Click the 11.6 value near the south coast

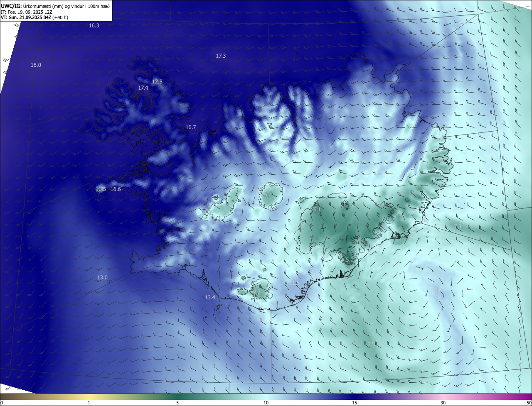pyautogui.click(x=294, y=284)
